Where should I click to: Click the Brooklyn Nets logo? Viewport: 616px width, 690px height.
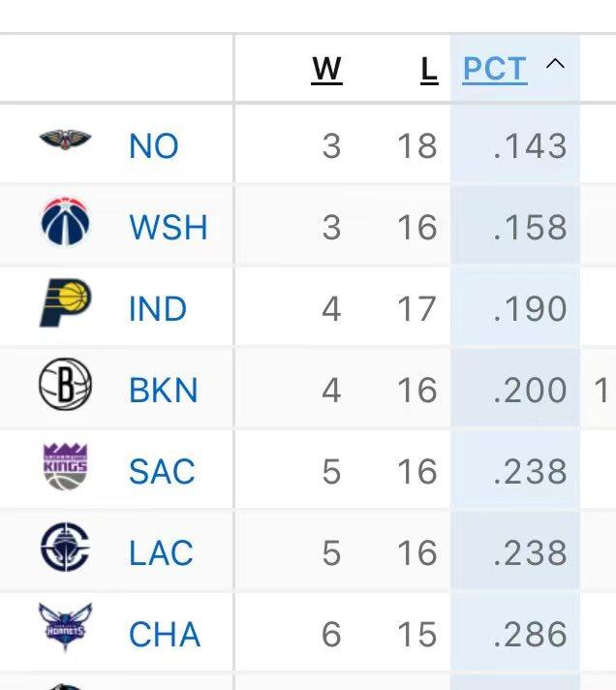pos(65,386)
